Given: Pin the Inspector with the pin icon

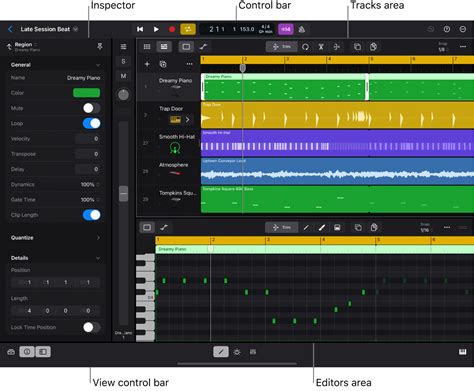Looking at the screenshot, I should (100, 47).
